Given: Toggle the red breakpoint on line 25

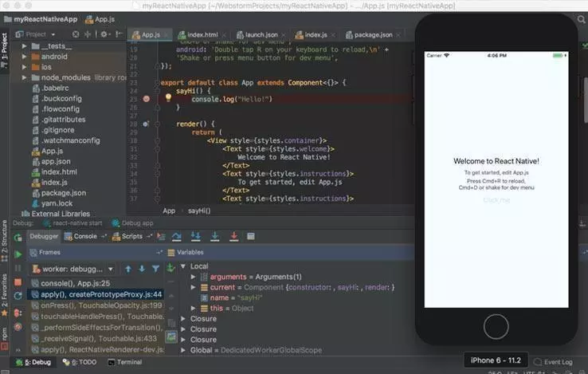Looking at the screenshot, I should 147,99.
